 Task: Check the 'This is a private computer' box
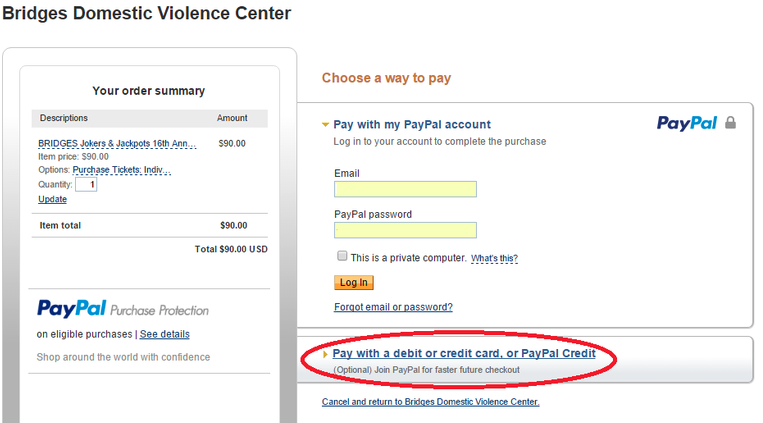click(342, 256)
